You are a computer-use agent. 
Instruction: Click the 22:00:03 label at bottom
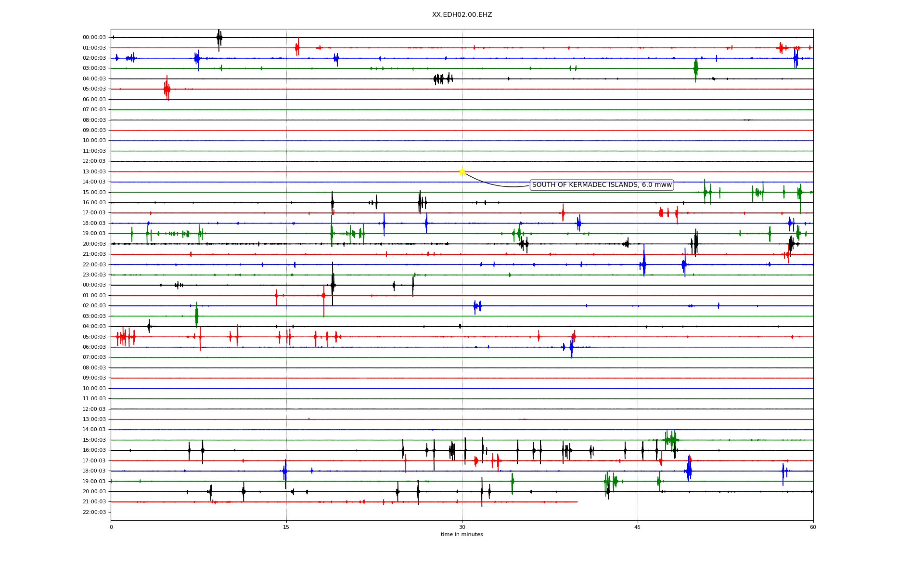94,512
